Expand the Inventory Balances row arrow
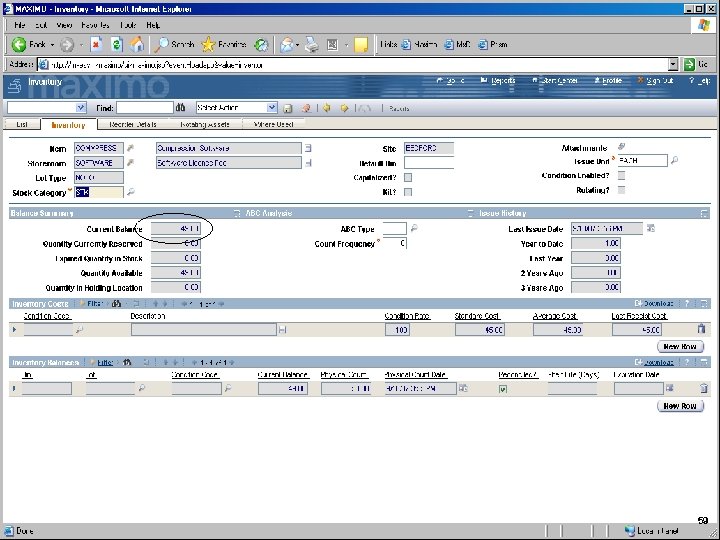Viewport: 720px width, 540px height. [x=14, y=388]
